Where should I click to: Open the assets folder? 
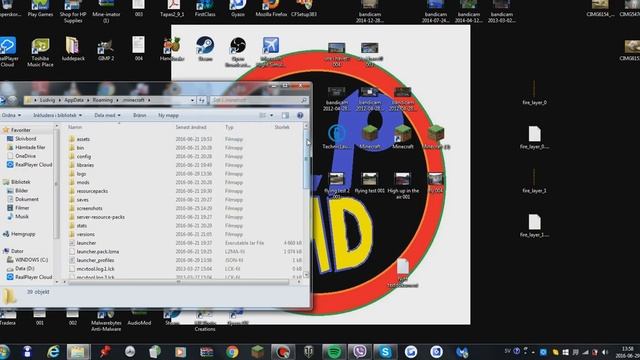(83, 139)
